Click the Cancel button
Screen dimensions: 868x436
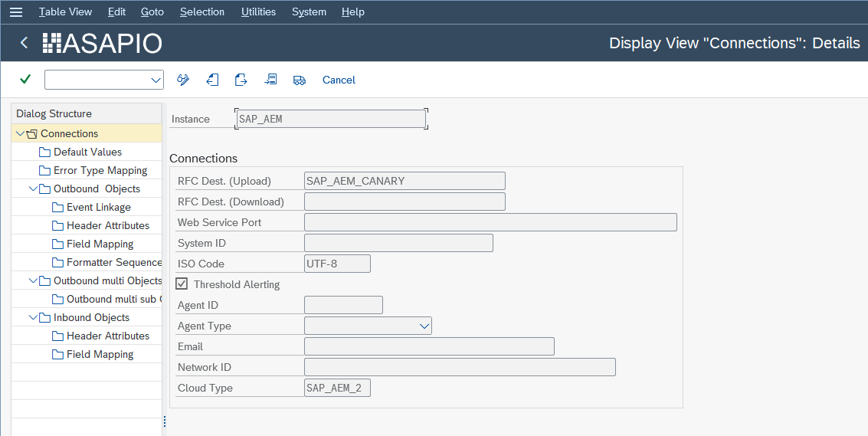(339, 80)
